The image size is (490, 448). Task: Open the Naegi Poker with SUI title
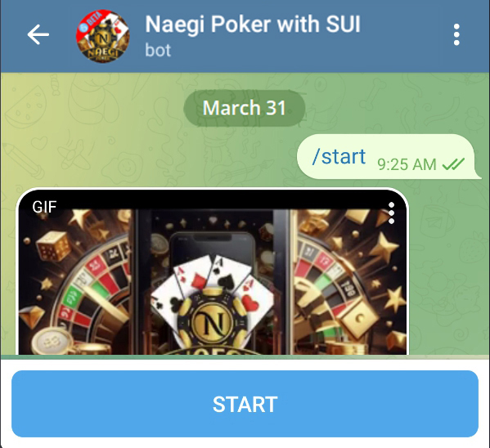pyautogui.click(x=253, y=24)
